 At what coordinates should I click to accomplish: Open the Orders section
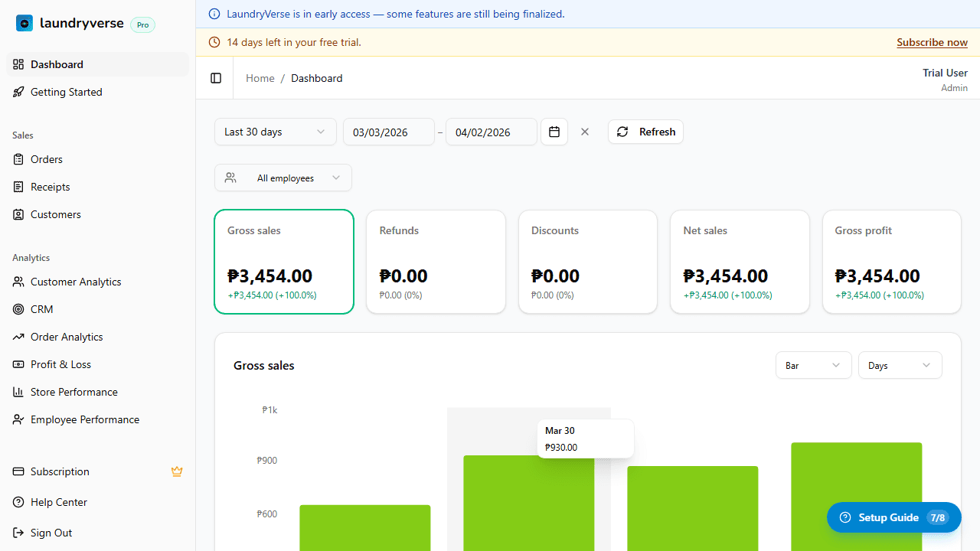(x=46, y=158)
